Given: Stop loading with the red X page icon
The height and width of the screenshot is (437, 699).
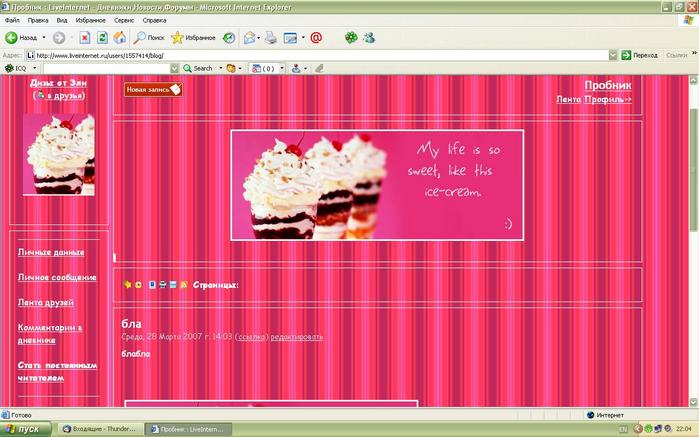Looking at the screenshot, I should [85, 38].
